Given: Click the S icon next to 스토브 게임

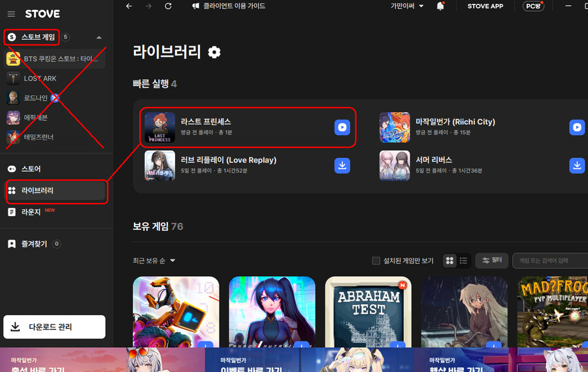Looking at the screenshot, I should click(12, 37).
